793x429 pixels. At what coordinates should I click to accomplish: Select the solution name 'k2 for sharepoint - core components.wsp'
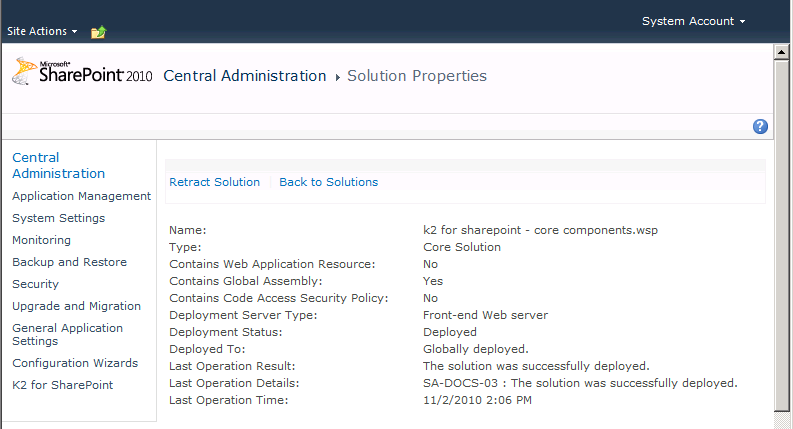[x=540, y=230]
